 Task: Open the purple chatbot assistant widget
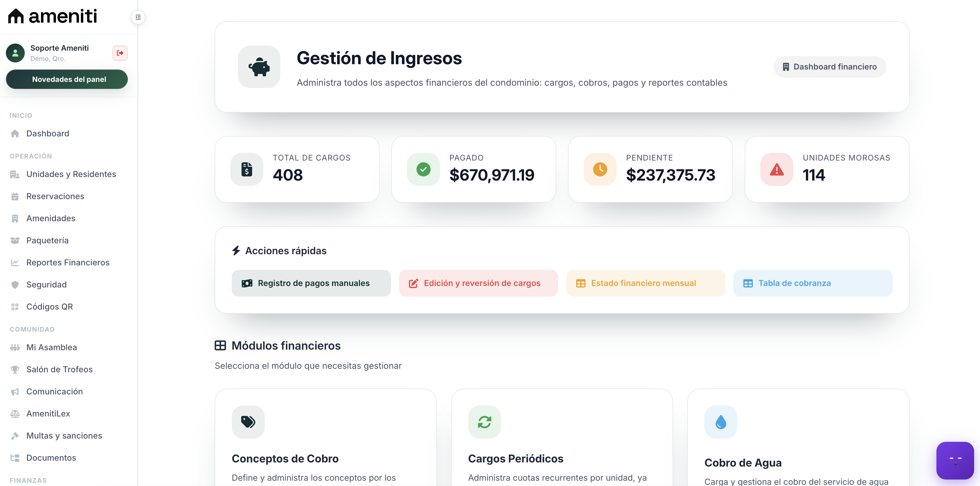tap(955, 460)
